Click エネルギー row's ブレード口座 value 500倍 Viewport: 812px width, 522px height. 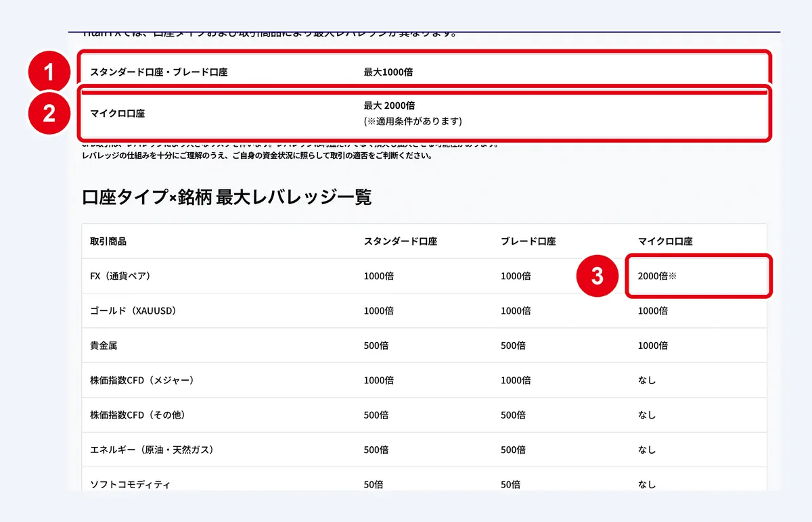click(x=513, y=450)
